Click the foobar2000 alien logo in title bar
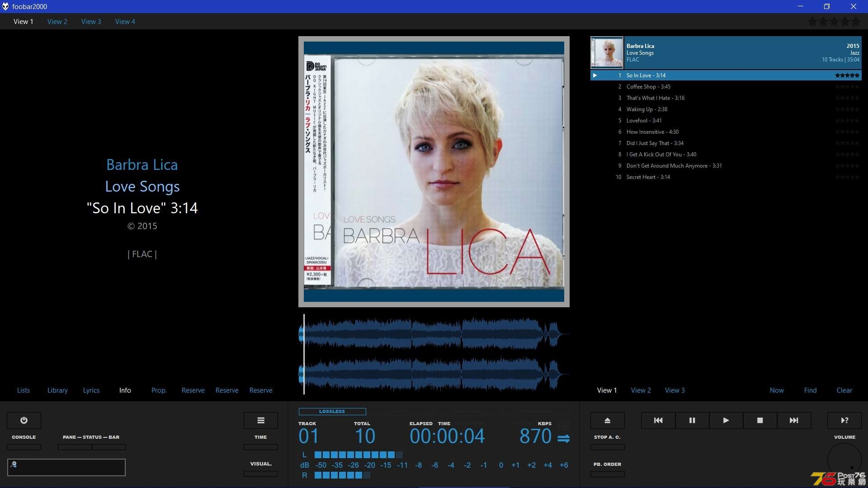This screenshot has width=868, height=488. click(5, 6)
